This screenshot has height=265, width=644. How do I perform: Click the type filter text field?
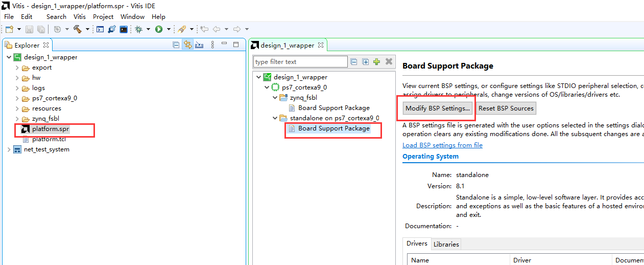tap(301, 62)
